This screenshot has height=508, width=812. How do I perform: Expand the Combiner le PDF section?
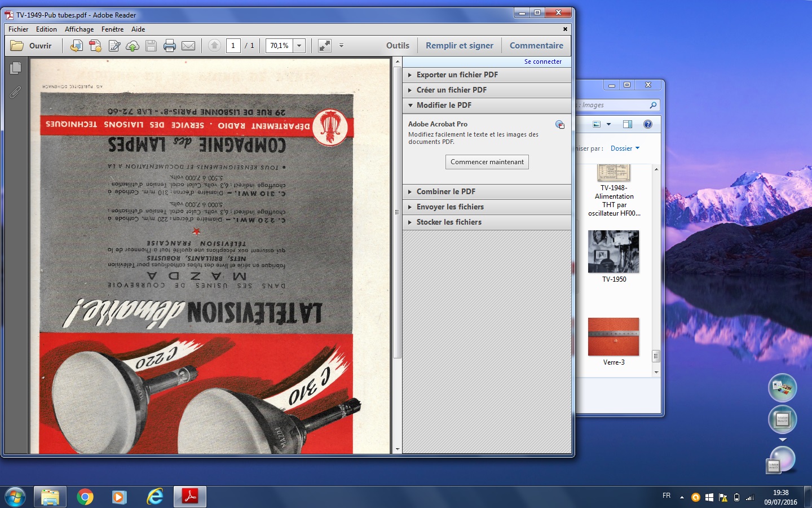point(487,192)
